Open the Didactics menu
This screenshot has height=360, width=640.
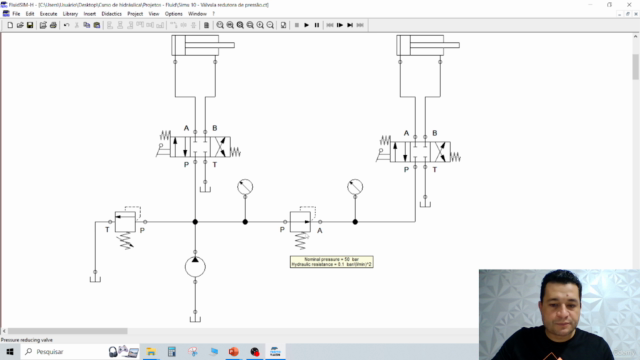111,14
